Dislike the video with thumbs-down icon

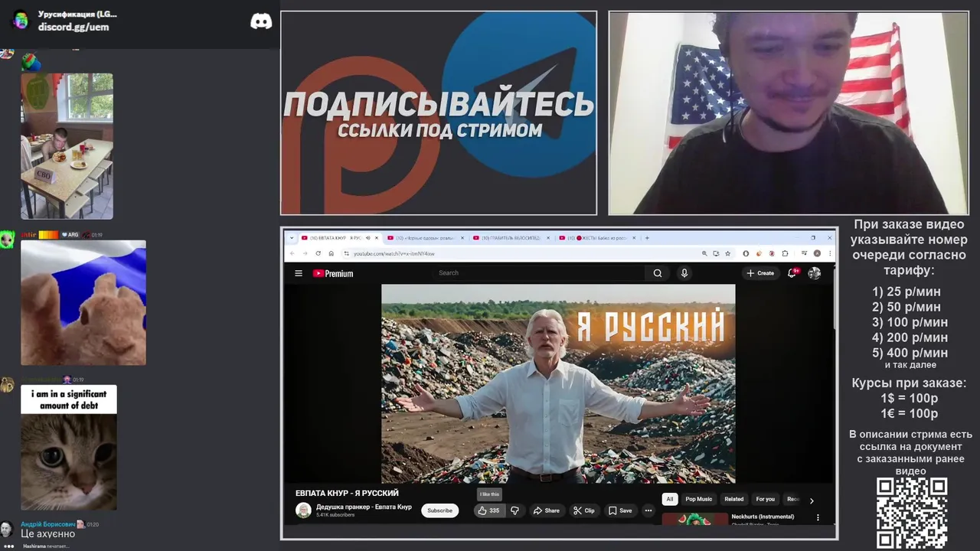click(514, 510)
